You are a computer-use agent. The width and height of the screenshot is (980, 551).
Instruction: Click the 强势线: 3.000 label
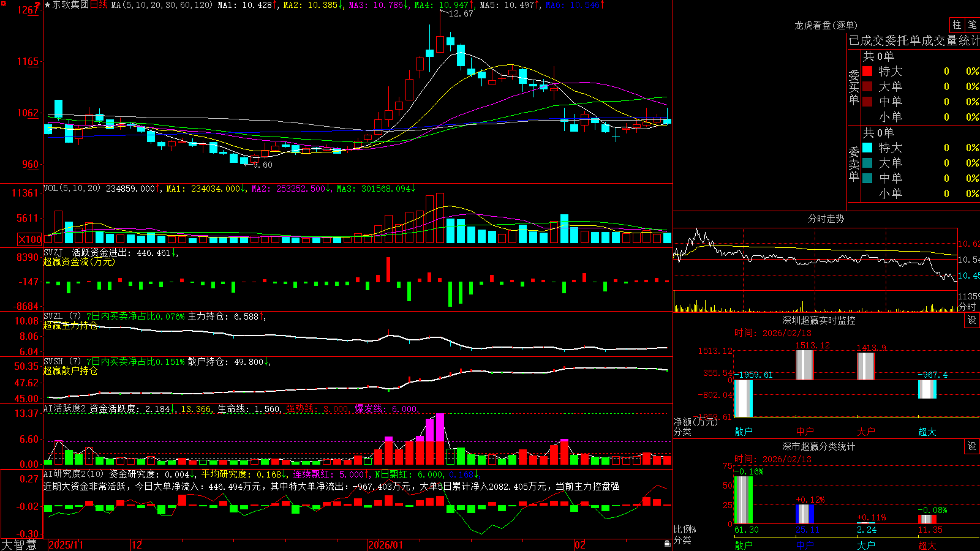tap(317, 408)
